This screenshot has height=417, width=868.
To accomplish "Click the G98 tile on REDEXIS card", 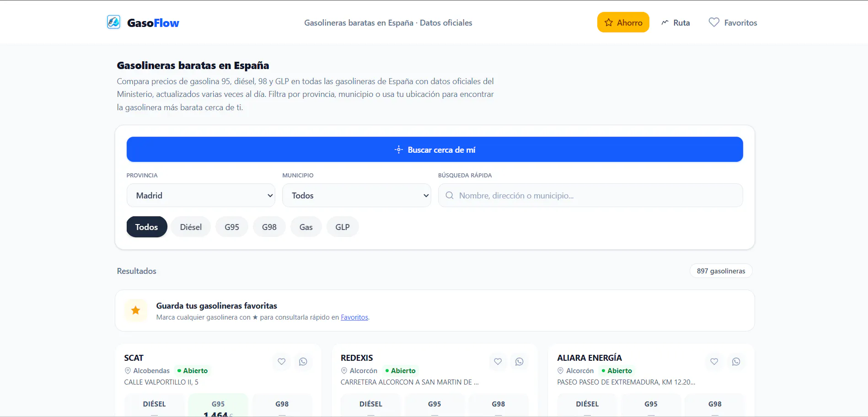I will pyautogui.click(x=498, y=405).
